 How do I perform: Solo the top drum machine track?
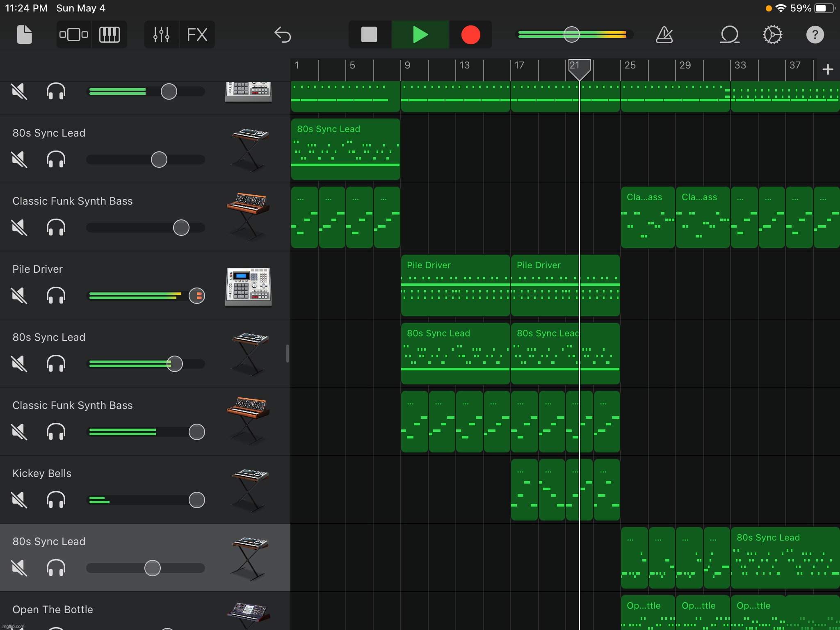[56, 91]
